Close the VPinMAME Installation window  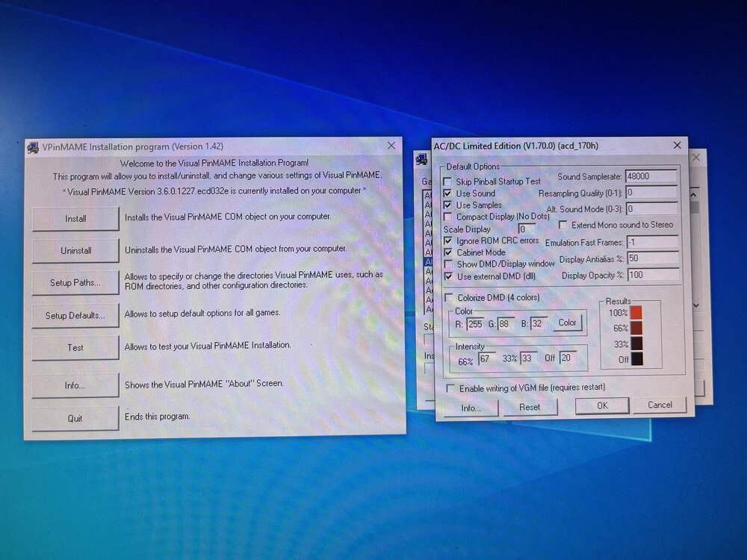click(391, 146)
